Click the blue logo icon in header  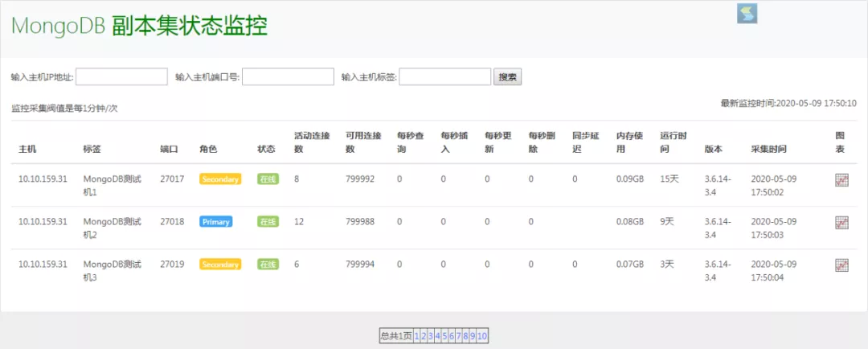tap(747, 14)
